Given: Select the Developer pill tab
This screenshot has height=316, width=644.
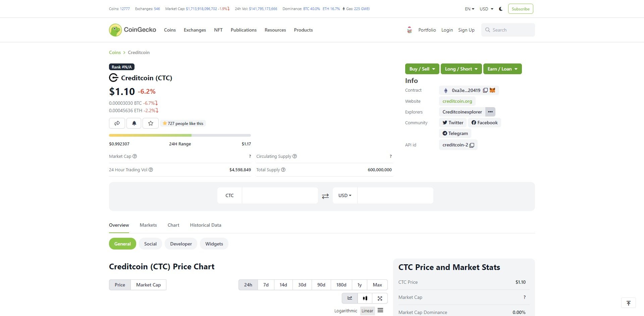Looking at the screenshot, I should (x=181, y=244).
